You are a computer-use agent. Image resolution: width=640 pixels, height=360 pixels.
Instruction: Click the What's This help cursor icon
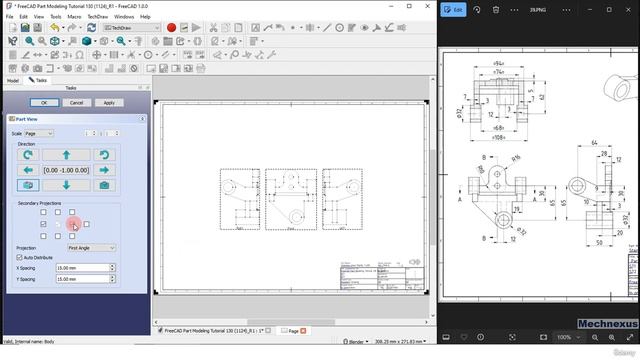13,41
